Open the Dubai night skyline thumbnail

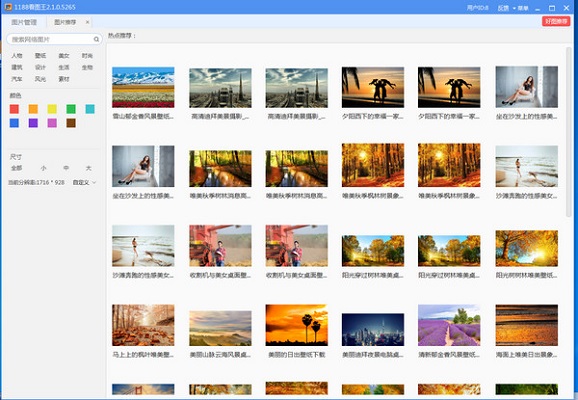pyautogui.click(x=373, y=330)
